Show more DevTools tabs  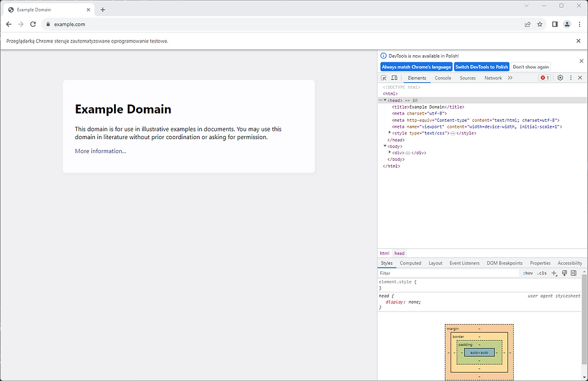pos(510,77)
